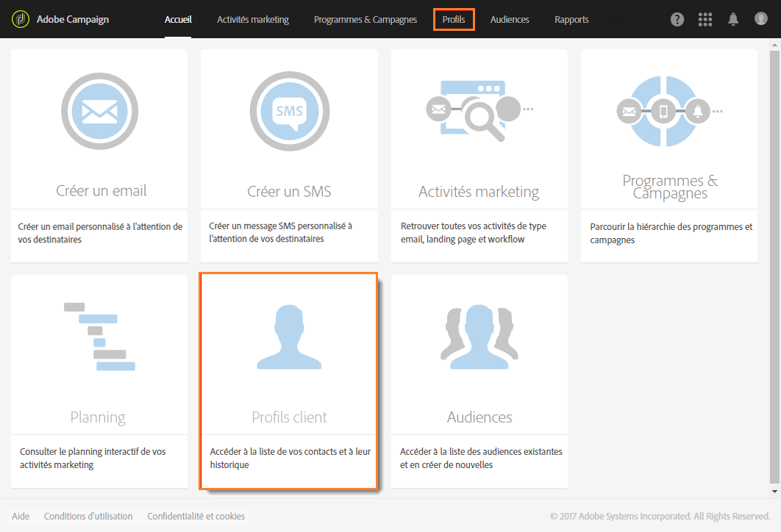Click the Profils client person icon
Image resolution: width=781 pixels, height=532 pixels.
tap(290, 337)
